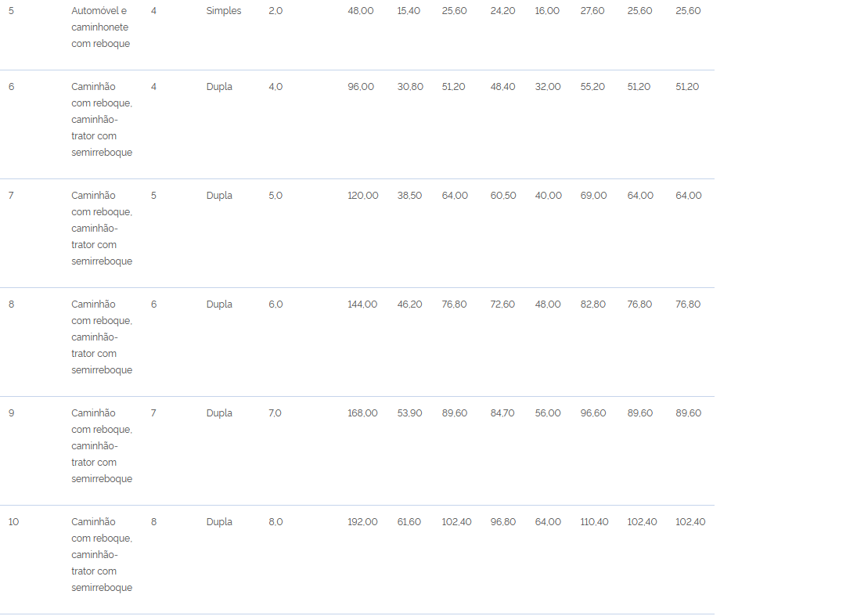The height and width of the screenshot is (616, 857).
Task: Select the 27,60 cell
Action: (x=592, y=11)
